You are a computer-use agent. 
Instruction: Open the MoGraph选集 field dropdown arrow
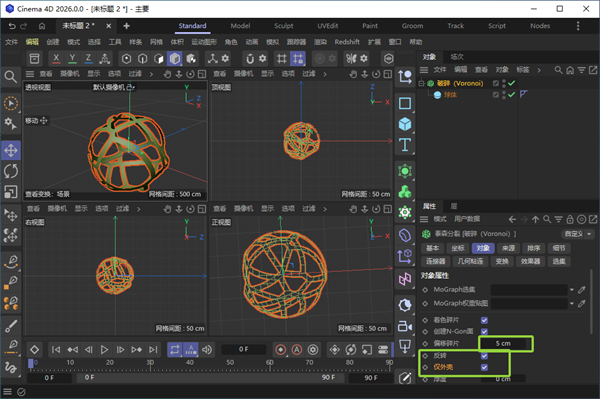(x=572, y=290)
